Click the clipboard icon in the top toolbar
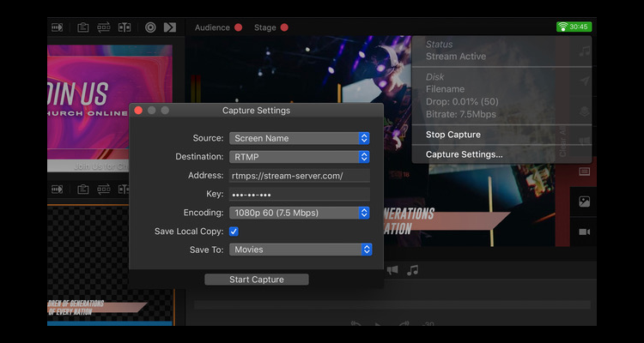Screen dimensions: 644x343 83,27
